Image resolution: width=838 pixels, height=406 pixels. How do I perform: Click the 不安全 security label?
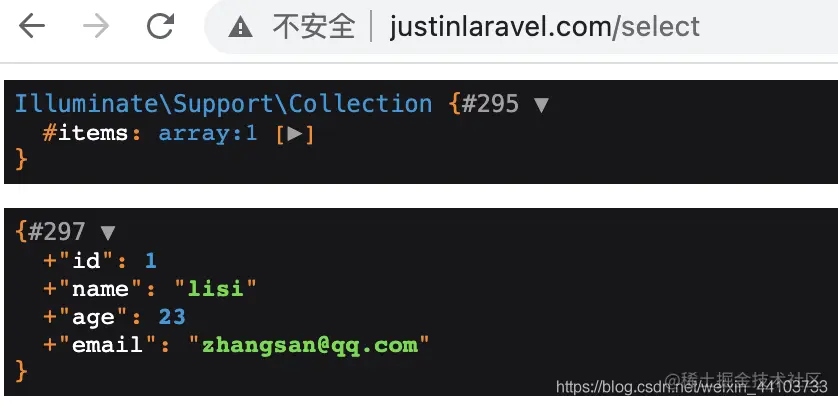pyautogui.click(x=314, y=26)
